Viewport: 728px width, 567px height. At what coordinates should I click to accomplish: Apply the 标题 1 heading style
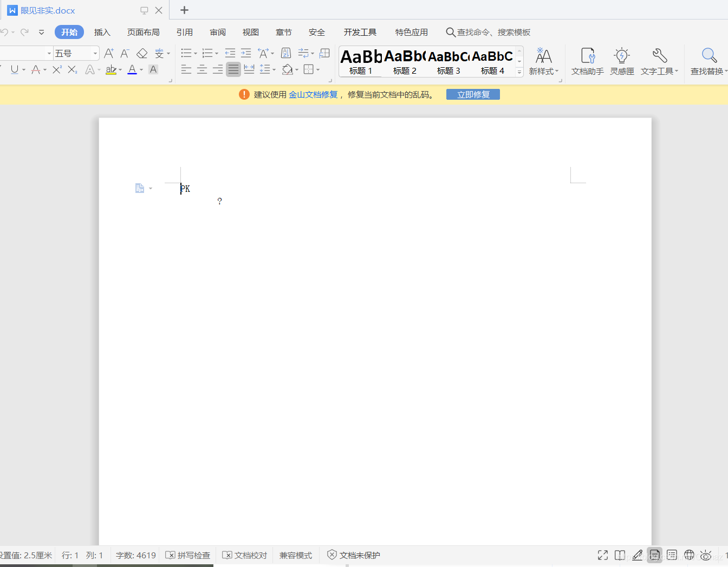[361, 62]
